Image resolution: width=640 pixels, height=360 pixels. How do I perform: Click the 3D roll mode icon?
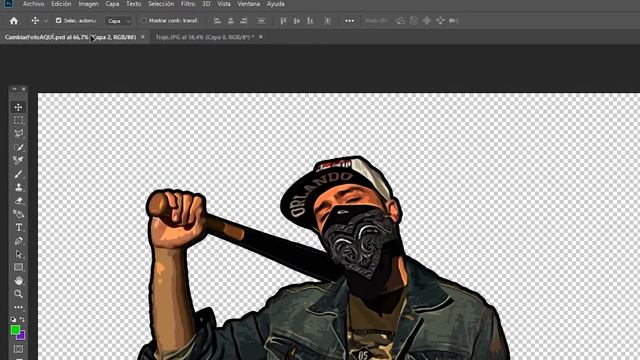(414, 20)
